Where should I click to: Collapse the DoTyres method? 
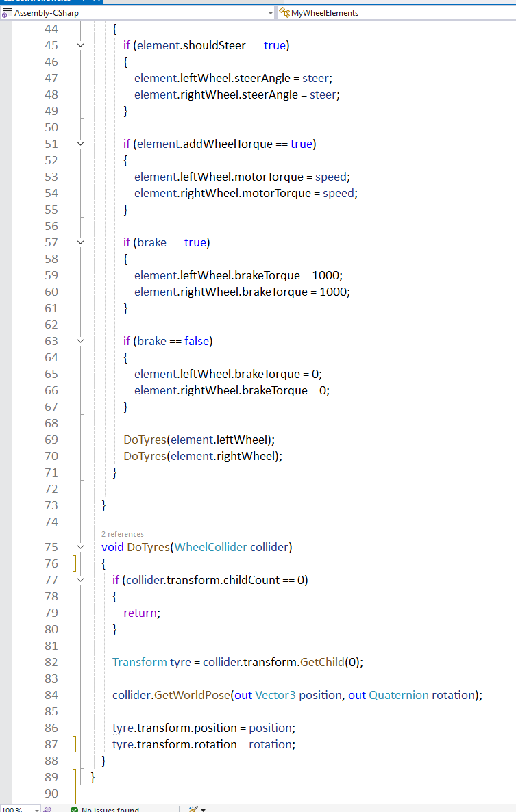pyautogui.click(x=81, y=547)
